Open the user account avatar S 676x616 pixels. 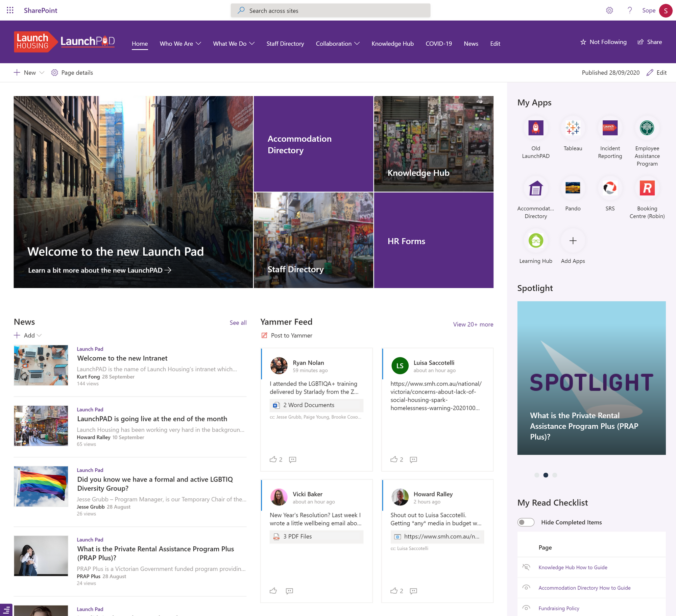point(666,10)
